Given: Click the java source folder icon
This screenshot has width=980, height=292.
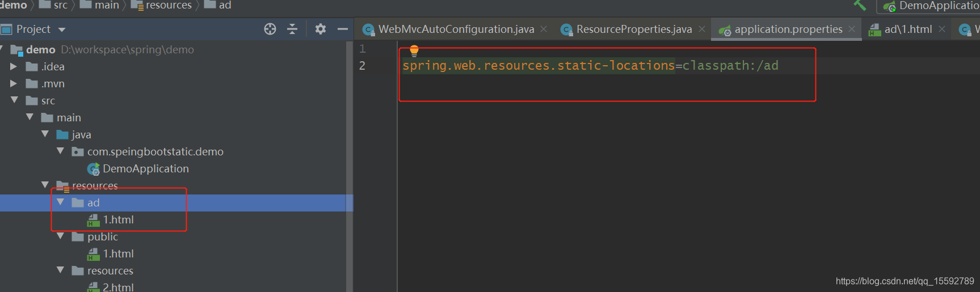Looking at the screenshot, I should pyautogui.click(x=63, y=135).
